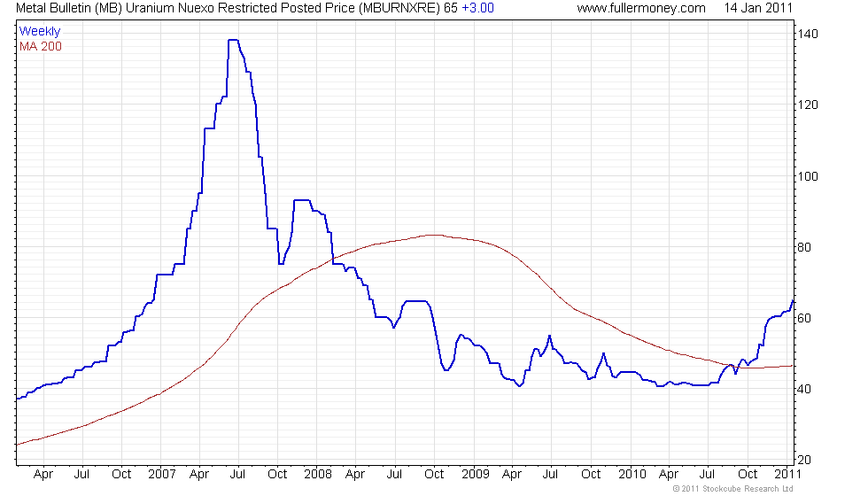
Task: Click the '80' y-axis value
Action: tap(804, 247)
